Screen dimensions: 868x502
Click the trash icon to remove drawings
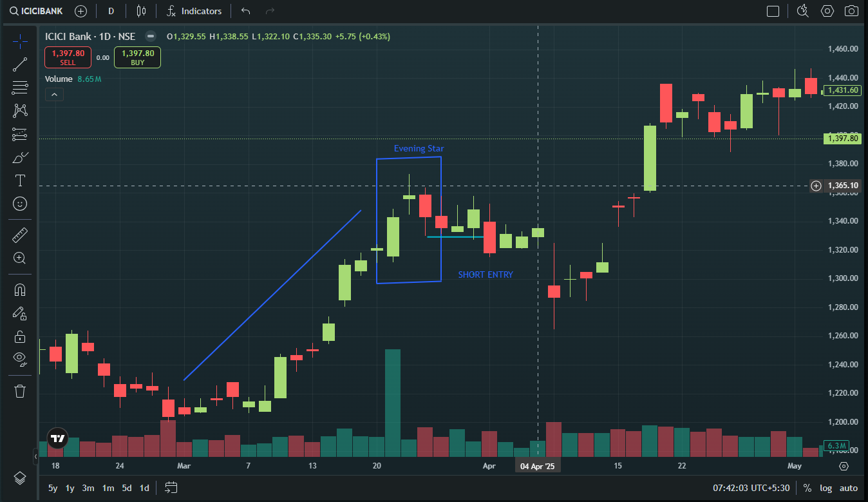tap(20, 391)
